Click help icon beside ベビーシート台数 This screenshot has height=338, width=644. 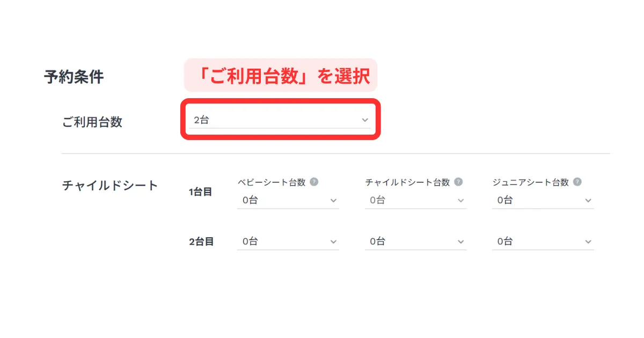(x=314, y=182)
